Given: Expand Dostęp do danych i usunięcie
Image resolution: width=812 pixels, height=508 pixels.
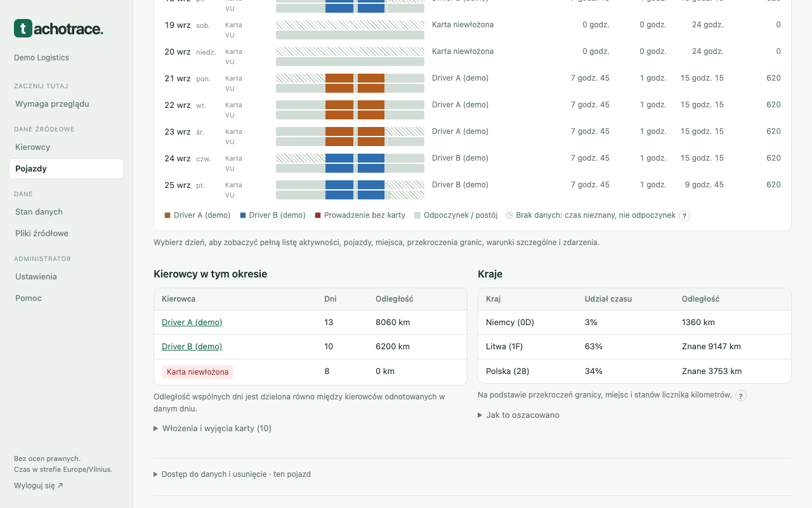Looking at the screenshot, I should tap(232, 474).
